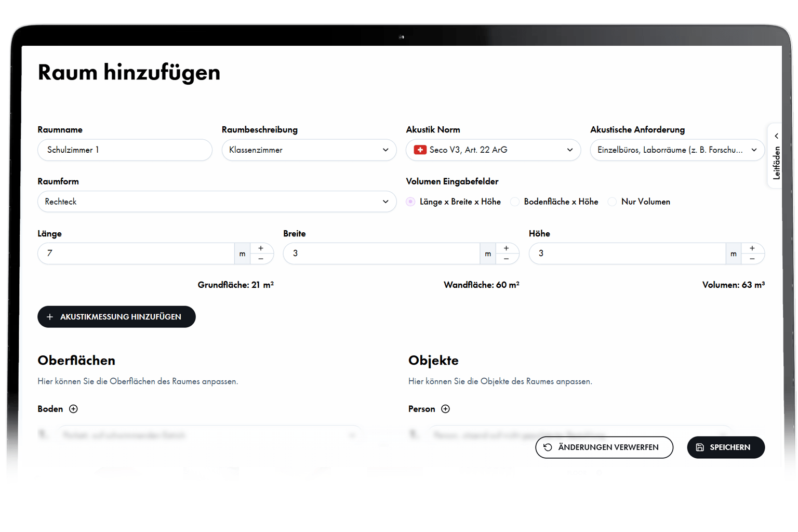Open the Raumbeschreibung dropdown

309,150
